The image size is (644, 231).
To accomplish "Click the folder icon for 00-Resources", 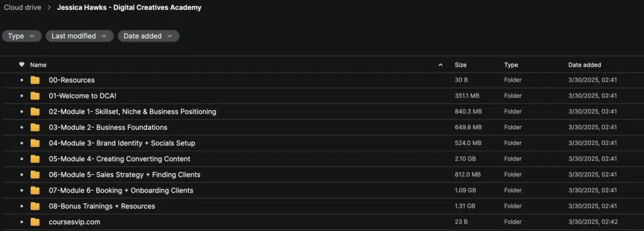I will pos(35,80).
